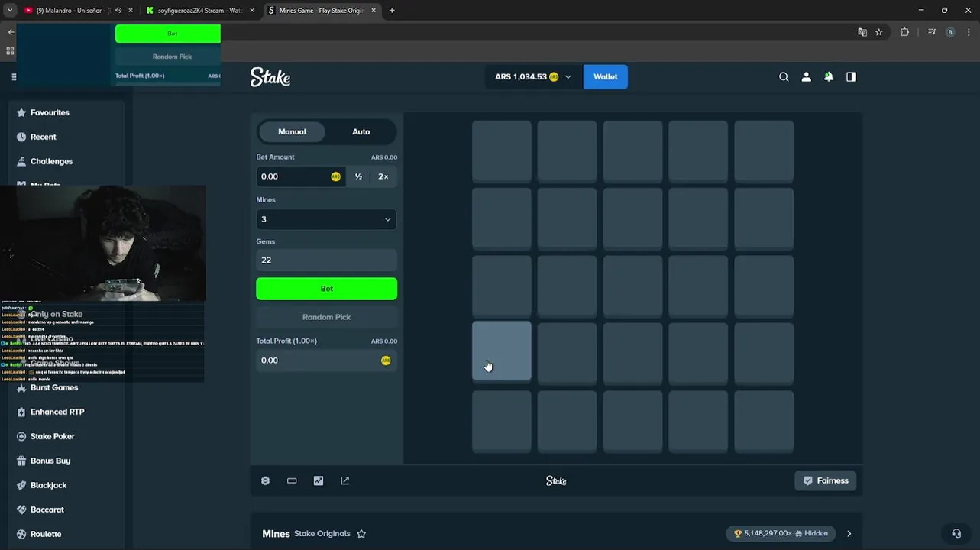The height and width of the screenshot is (550, 980).
Task: Open the Wallet
Action: tap(606, 76)
